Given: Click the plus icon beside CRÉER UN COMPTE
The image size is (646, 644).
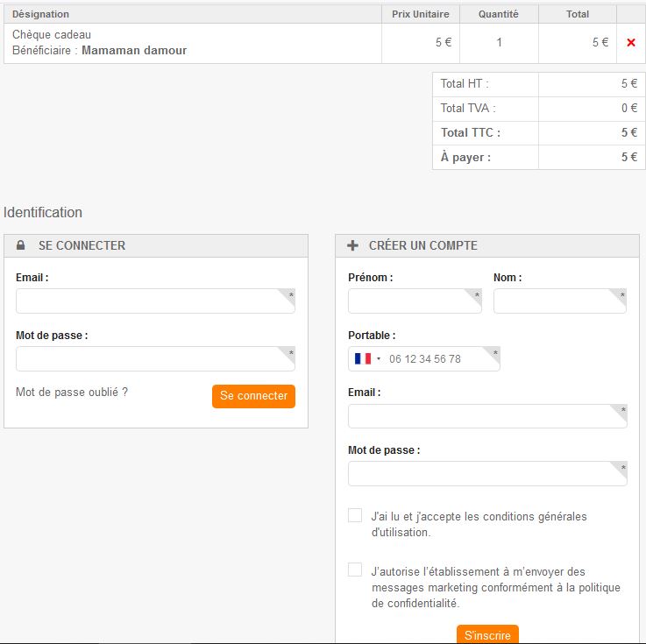Looking at the screenshot, I should (353, 246).
